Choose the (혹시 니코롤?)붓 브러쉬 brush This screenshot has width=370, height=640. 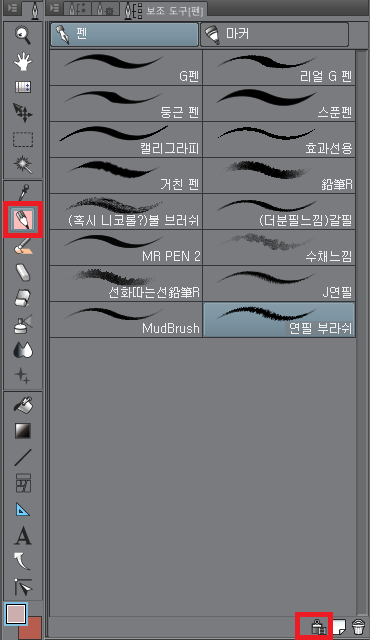126,211
